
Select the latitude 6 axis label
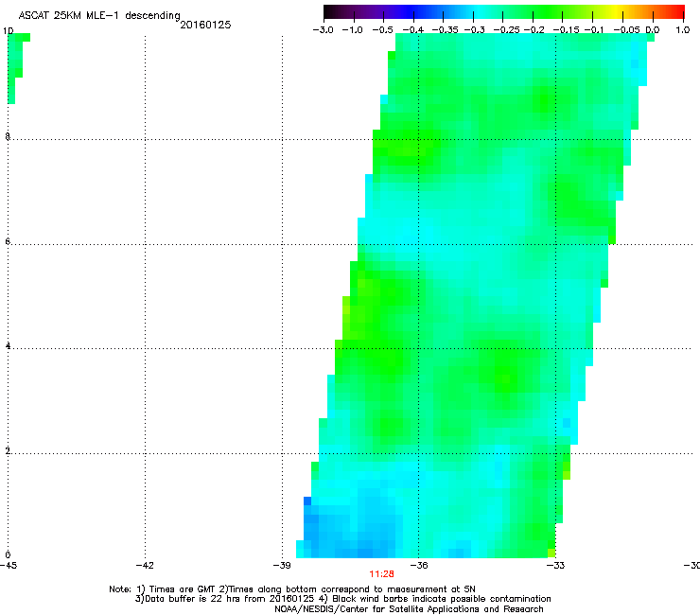pyautogui.click(x=8, y=241)
